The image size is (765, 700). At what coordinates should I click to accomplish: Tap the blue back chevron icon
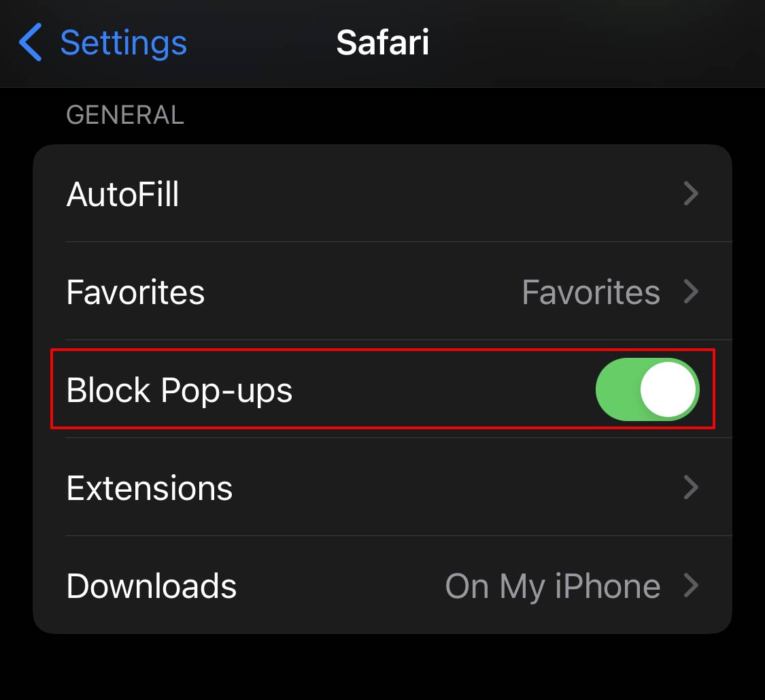tap(31, 42)
